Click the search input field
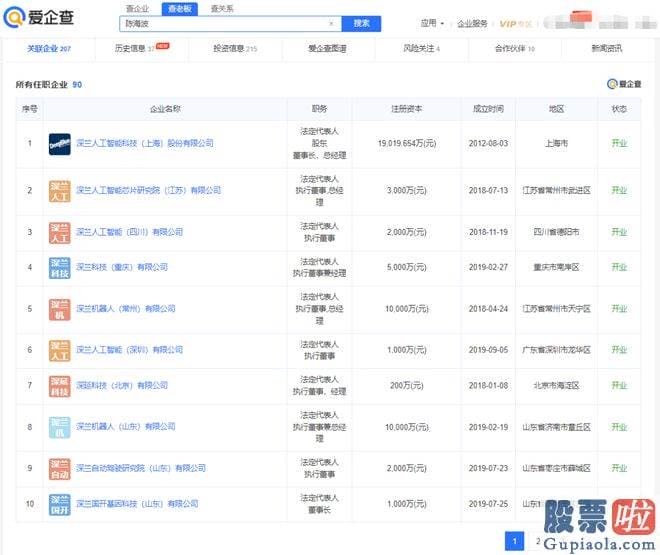Screen dimensions: 660x555 [230, 24]
